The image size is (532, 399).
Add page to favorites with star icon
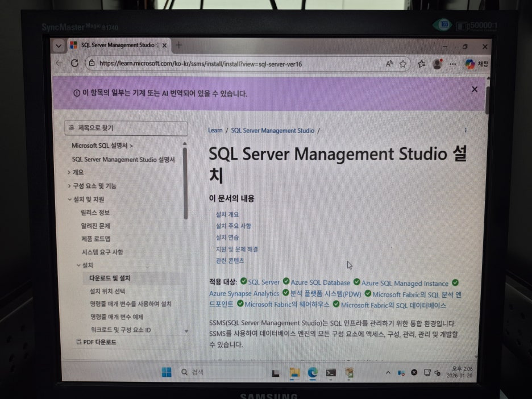(403, 64)
